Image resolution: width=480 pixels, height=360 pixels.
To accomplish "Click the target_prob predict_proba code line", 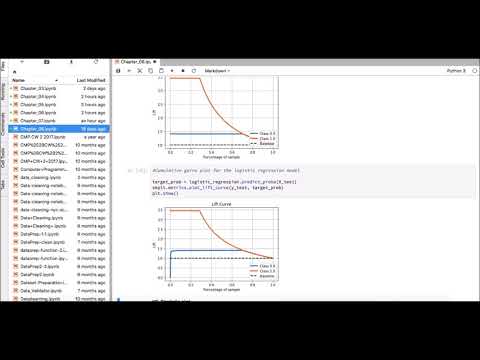I will click(x=224, y=182).
